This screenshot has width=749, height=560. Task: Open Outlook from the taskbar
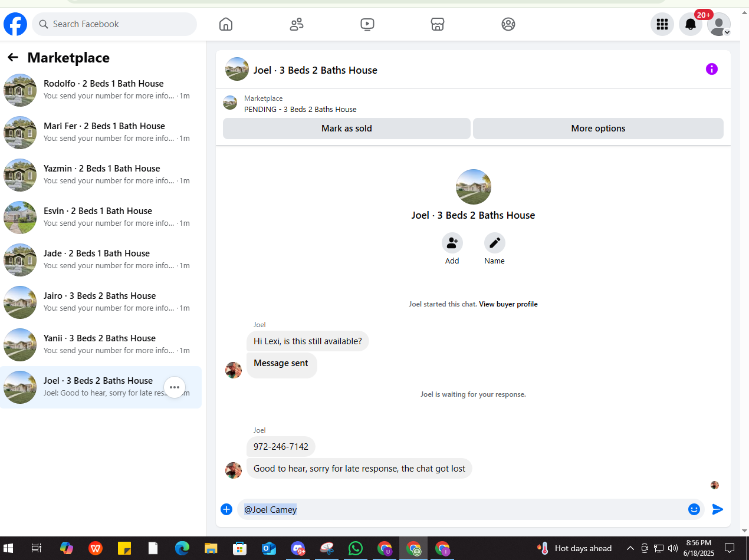(269, 548)
